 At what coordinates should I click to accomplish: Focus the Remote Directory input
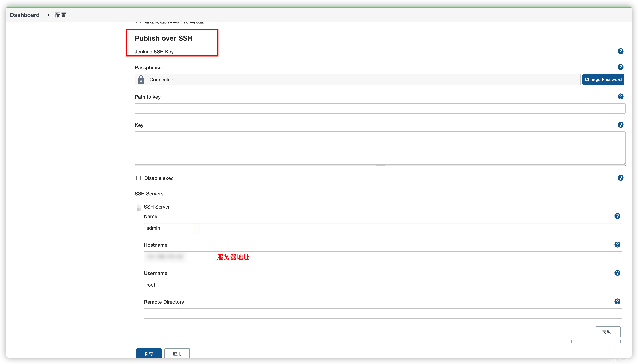click(383, 313)
